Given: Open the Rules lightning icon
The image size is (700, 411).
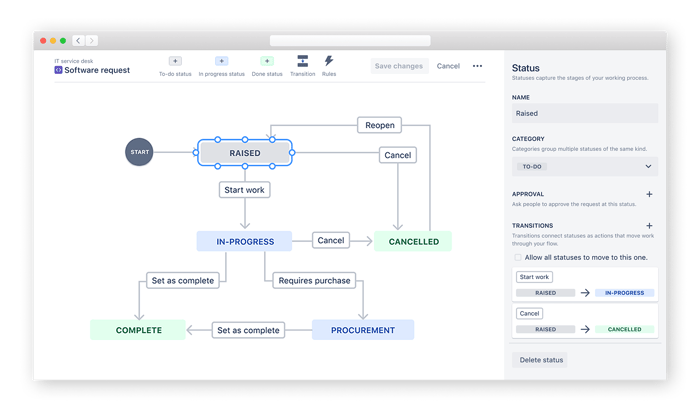Looking at the screenshot, I should tap(329, 61).
